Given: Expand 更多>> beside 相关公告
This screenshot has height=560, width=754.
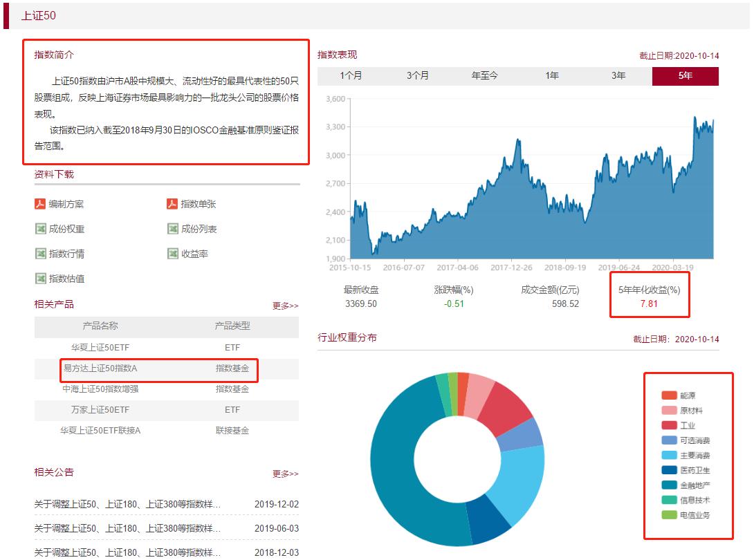Looking at the screenshot, I should point(286,473).
